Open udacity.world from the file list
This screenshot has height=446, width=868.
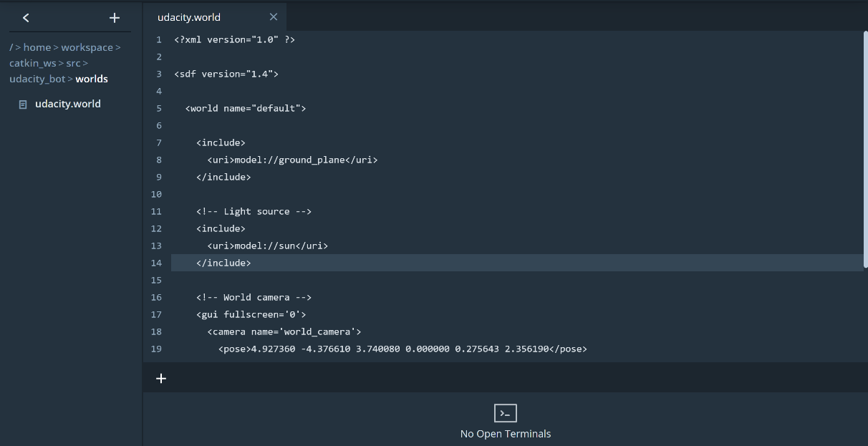point(67,104)
